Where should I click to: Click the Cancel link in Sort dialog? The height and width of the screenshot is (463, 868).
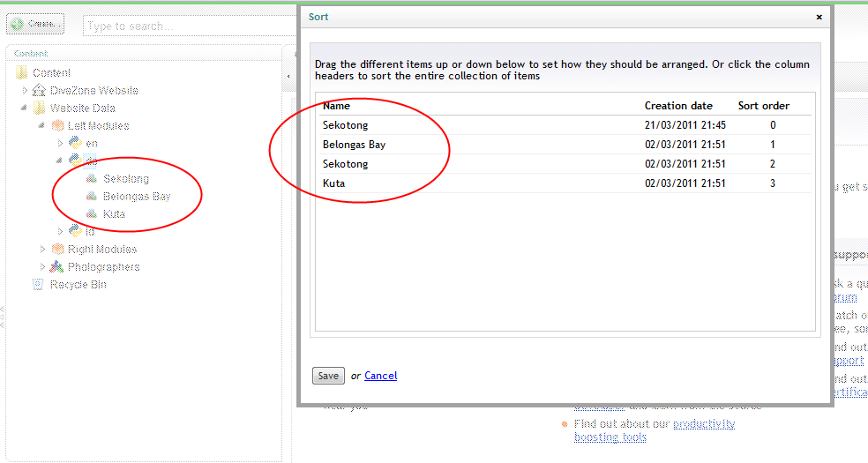pyautogui.click(x=380, y=376)
